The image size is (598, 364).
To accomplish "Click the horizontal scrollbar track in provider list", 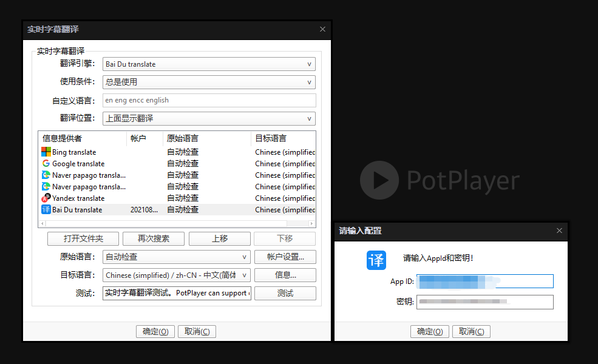I will click(177, 224).
